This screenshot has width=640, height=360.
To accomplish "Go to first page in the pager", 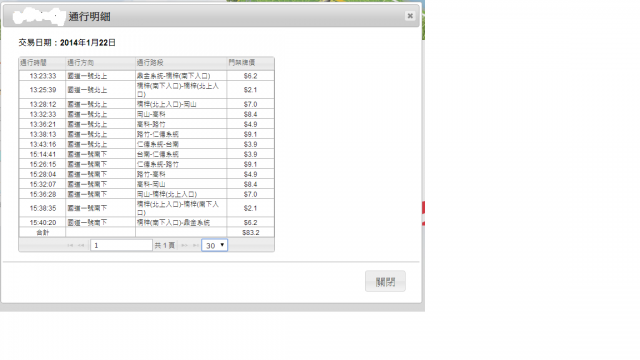I will point(70,245).
